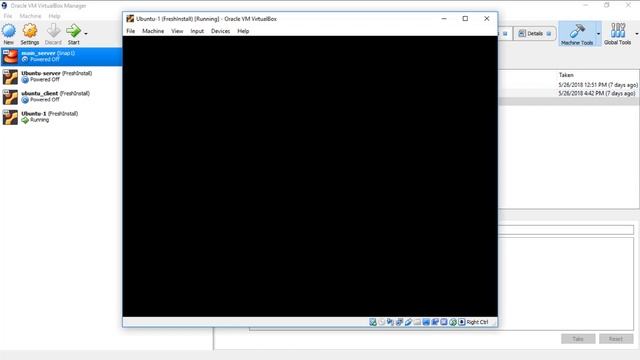Click the Reset button
This screenshot has width=640, height=360.
point(616,339)
